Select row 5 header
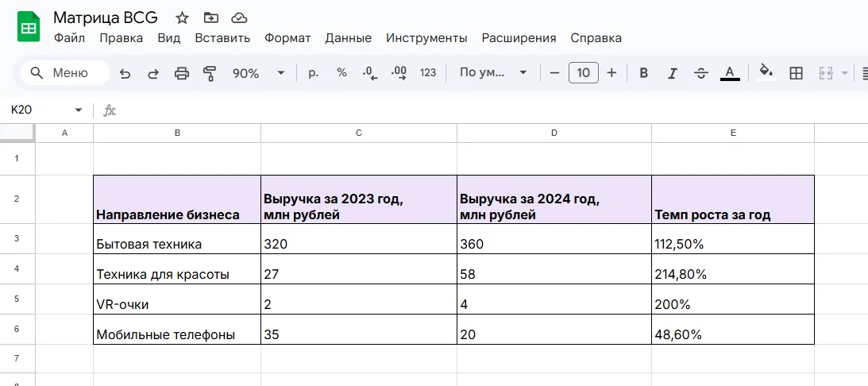This screenshot has height=386, width=868. pos(17,299)
